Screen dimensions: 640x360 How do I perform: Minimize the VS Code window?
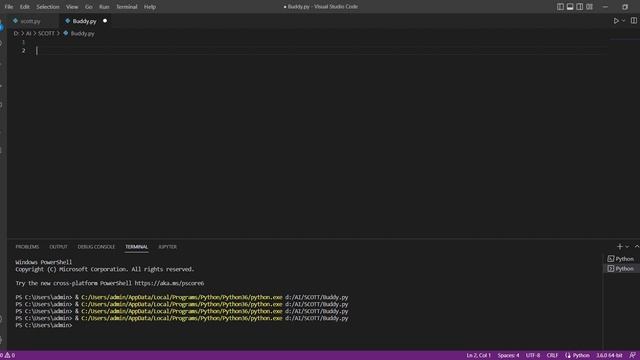click(x=605, y=7)
